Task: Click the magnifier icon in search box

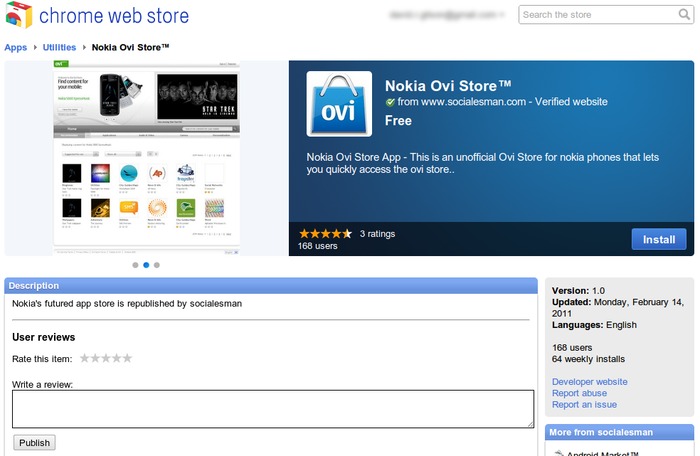Action: 683,15
